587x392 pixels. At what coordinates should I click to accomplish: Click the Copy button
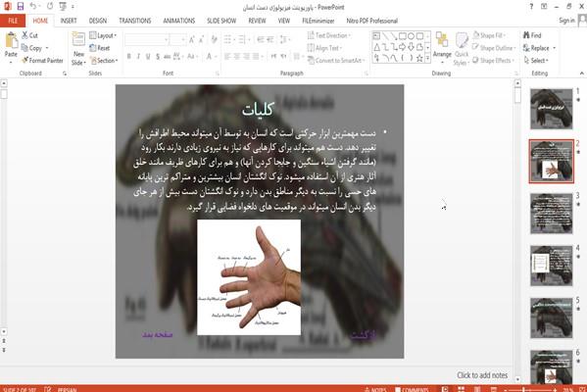point(32,48)
